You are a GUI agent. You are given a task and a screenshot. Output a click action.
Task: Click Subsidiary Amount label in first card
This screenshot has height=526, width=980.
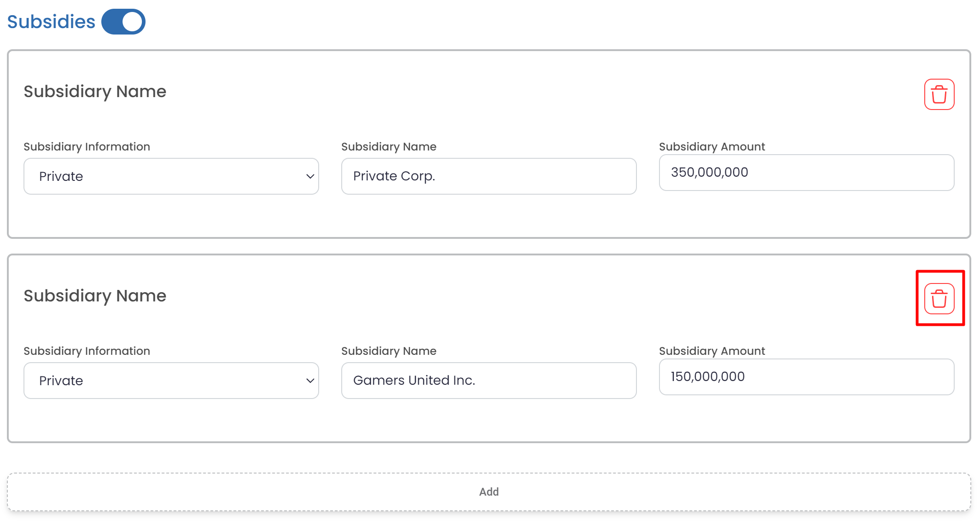(x=712, y=147)
